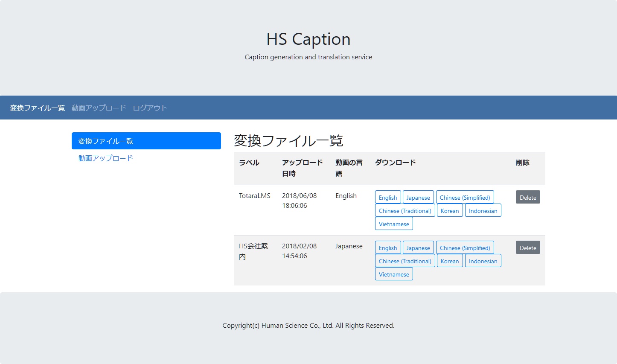The height and width of the screenshot is (364, 617).
Task: Download Indonesian caption for HS会社案内
Action: (x=483, y=261)
